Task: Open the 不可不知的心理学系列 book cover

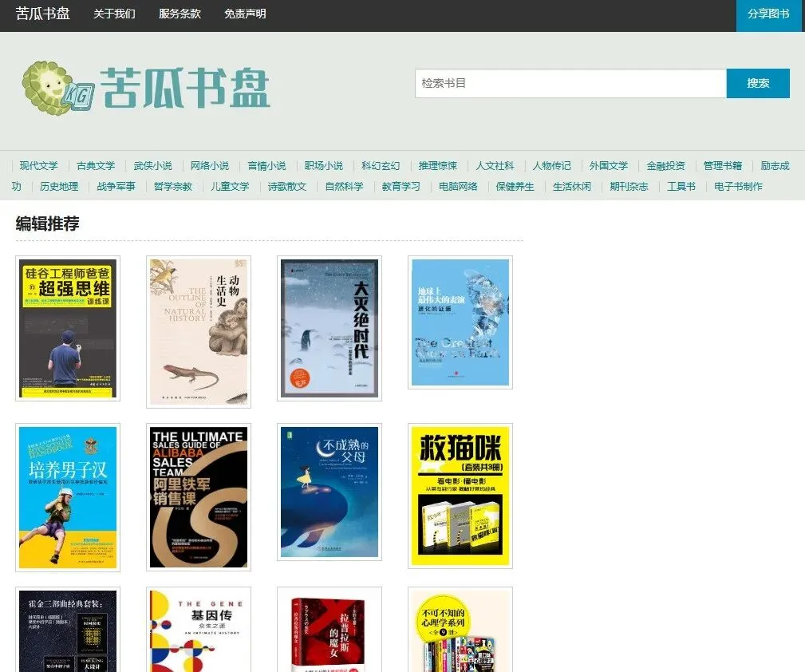Action: [460, 630]
